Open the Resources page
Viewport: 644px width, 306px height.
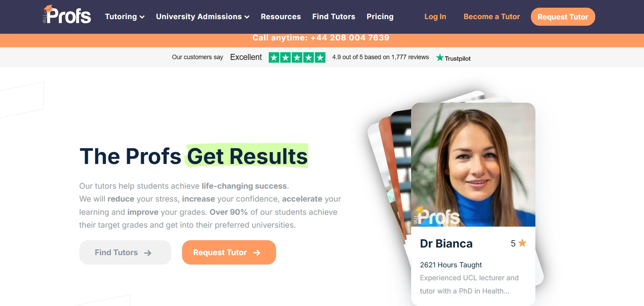click(x=281, y=17)
